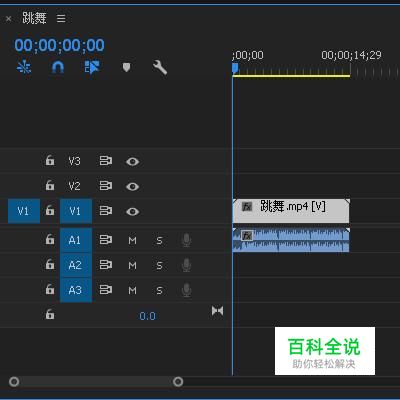
Task: Toggle sync lock on A3
Action: pos(106,290)
